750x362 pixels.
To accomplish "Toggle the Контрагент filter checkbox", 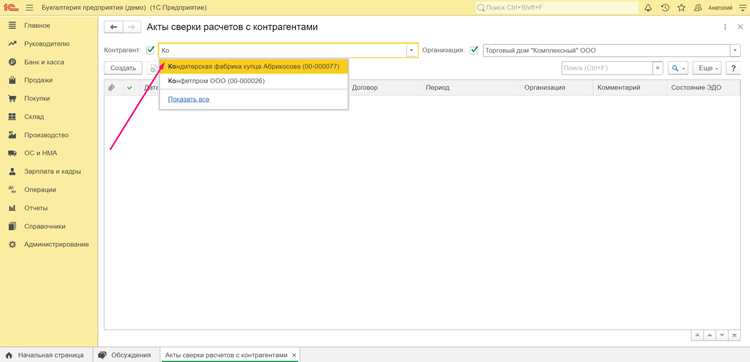I will 151,50.
